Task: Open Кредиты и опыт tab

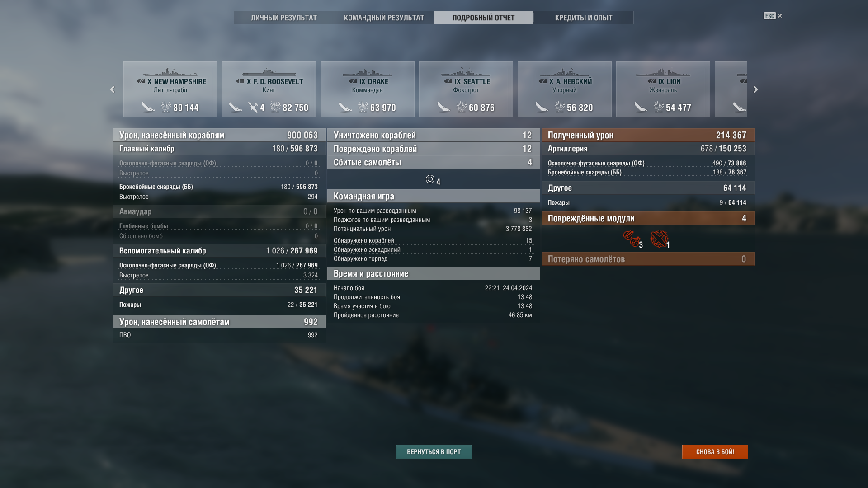Action: (584, 18)
